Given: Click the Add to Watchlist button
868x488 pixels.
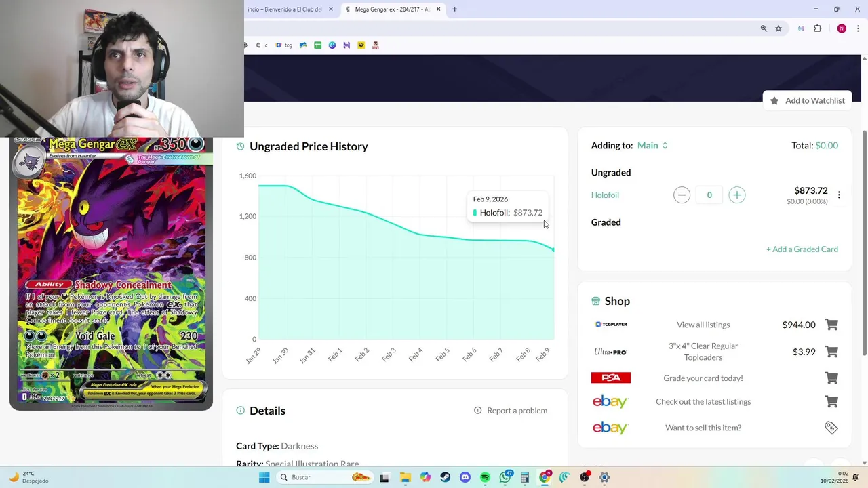Looking at the screenshot, I should 807,100.
